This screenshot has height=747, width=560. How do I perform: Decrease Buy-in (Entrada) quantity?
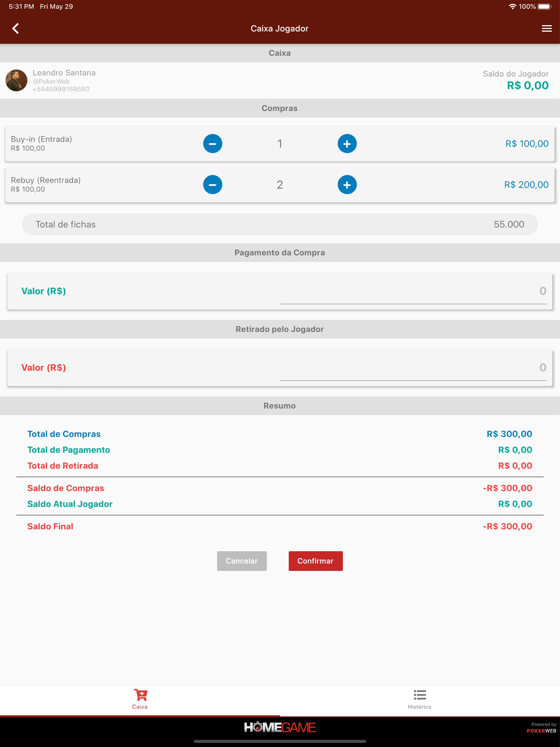[212, 144]
